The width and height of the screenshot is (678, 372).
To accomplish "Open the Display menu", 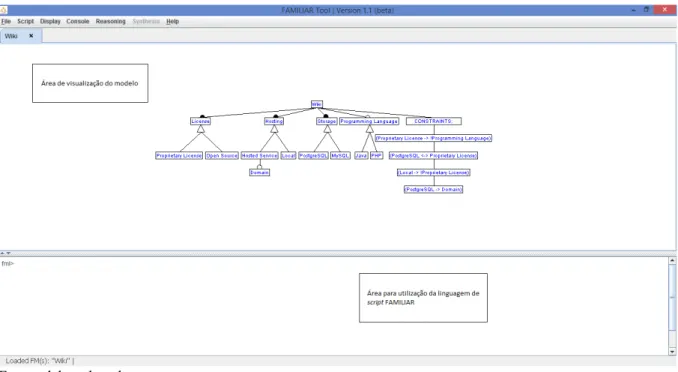I will tap(50, 21).
